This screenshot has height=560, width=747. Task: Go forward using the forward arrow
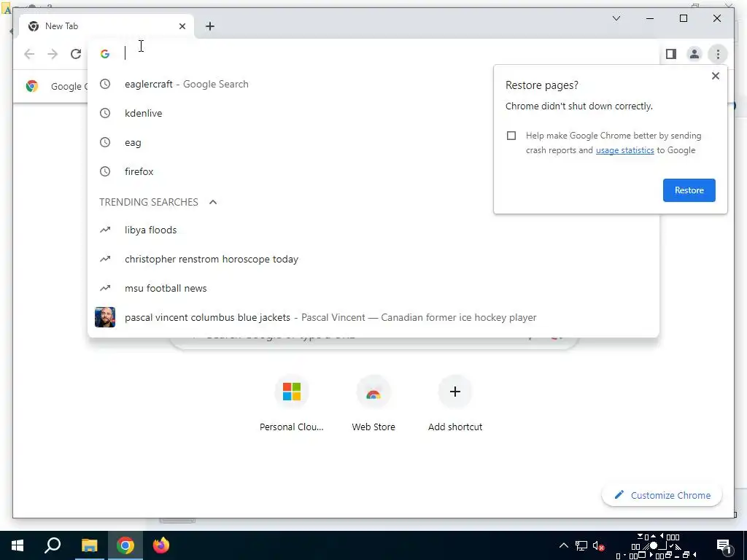coord(53,54)
